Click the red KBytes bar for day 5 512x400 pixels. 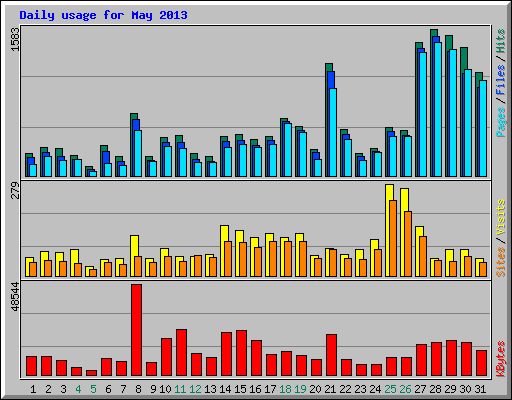pos(91,373)
